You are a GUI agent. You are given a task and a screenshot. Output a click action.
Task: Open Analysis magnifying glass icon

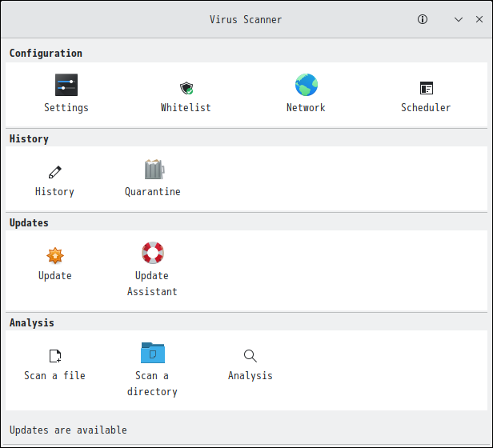[x=251, y=356]
